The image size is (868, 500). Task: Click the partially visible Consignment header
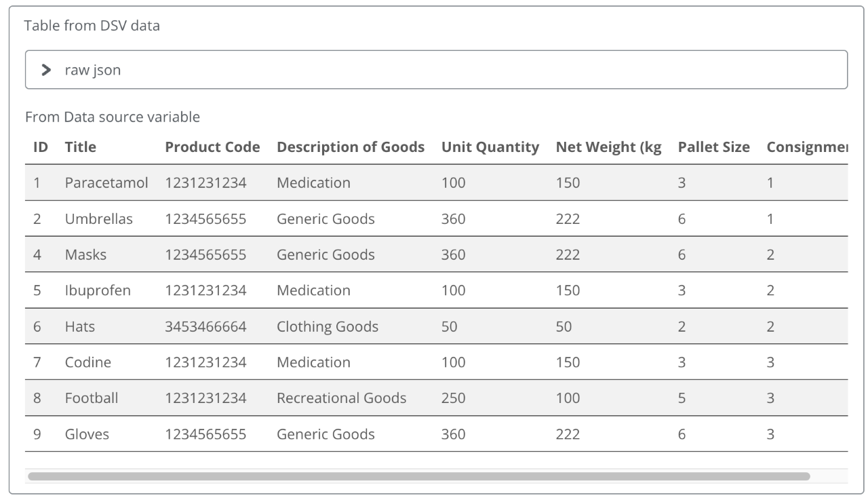806,147
